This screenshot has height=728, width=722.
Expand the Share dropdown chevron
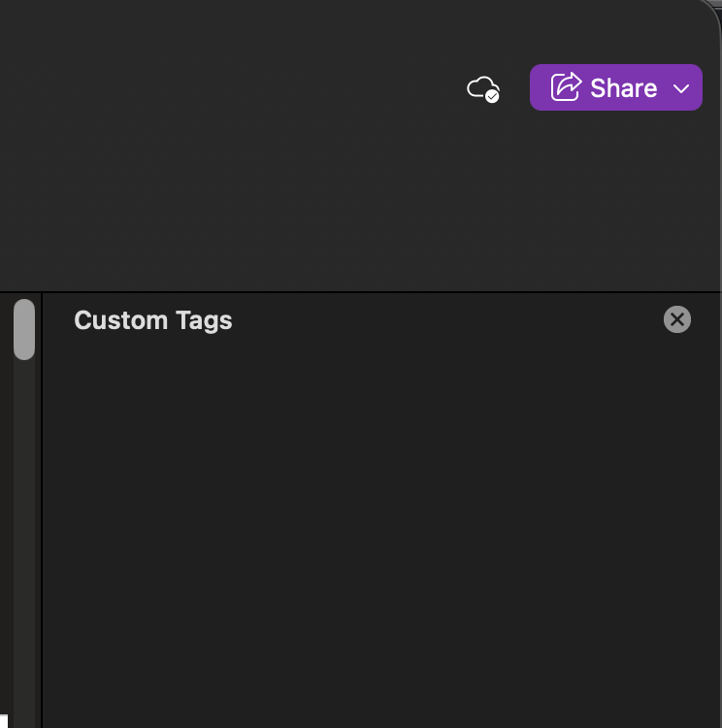681,88
